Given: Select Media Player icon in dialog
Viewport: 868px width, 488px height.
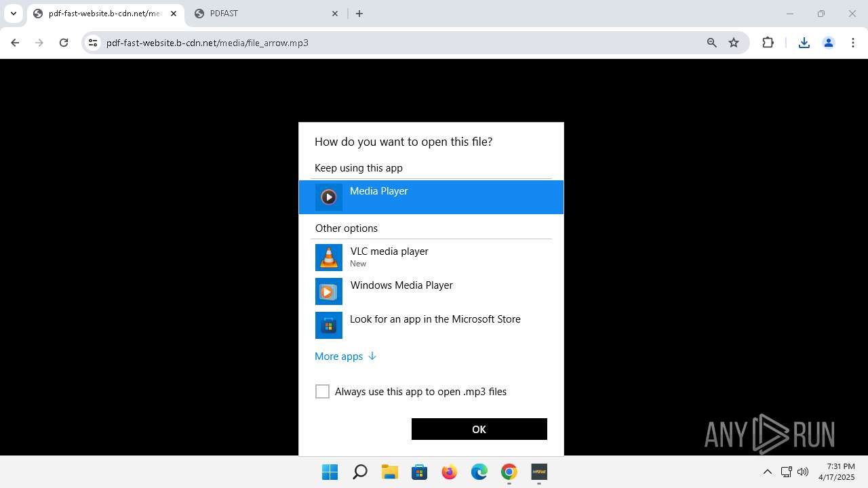Looking at the screenshot, I should 329,197.
